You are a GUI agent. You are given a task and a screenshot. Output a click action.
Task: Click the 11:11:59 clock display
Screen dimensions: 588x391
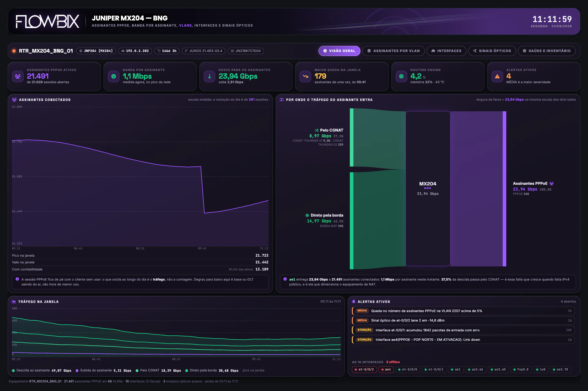coord(552,19)
